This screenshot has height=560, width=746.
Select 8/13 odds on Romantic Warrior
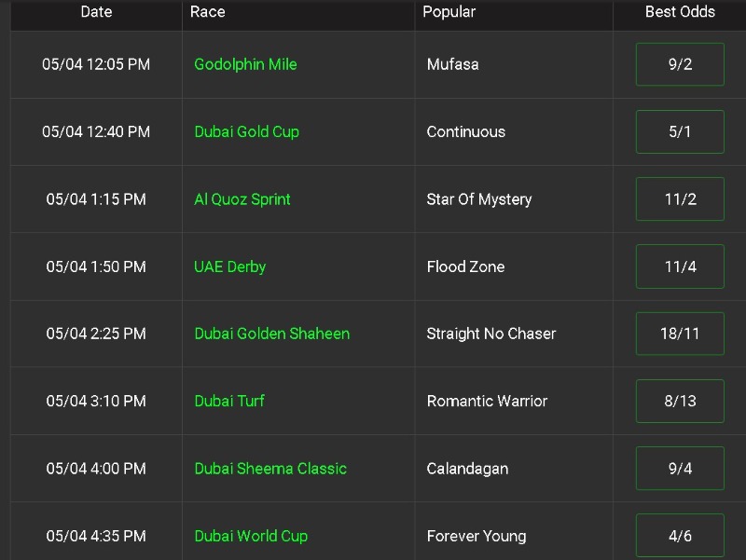pos(680,401)
